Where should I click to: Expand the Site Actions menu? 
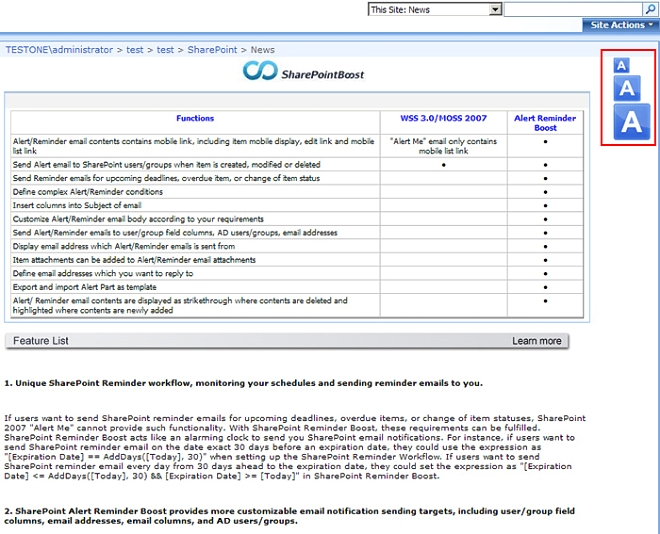tap(620, 25)
